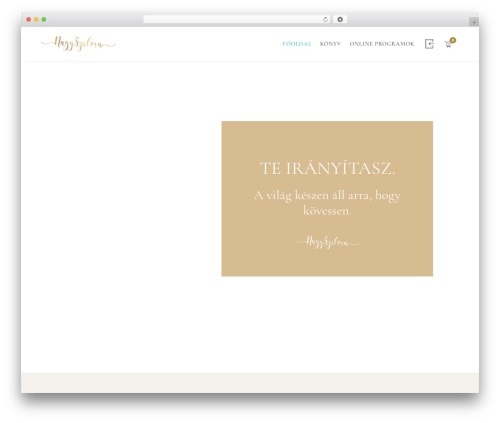The image size is (500, 423).
Task: Click the round icon beside the address bar
Action: 340,19
